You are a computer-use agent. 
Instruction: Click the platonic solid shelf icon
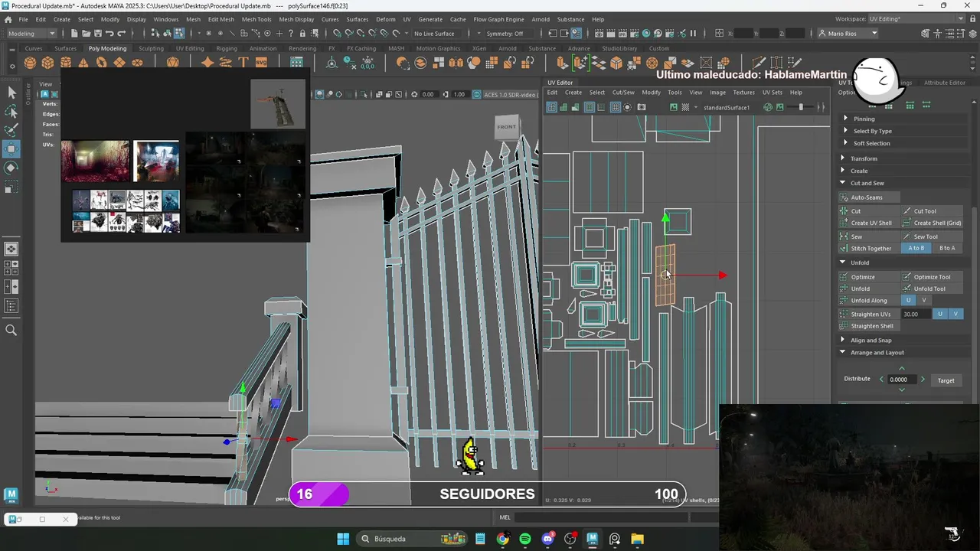pyautogui.click(x=173, y=63)
